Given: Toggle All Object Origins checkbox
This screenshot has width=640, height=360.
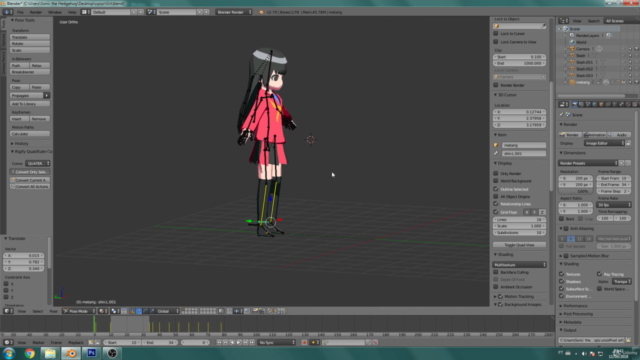Looking at the screenshot, I should pyautogui.click(x=496, y=196).
